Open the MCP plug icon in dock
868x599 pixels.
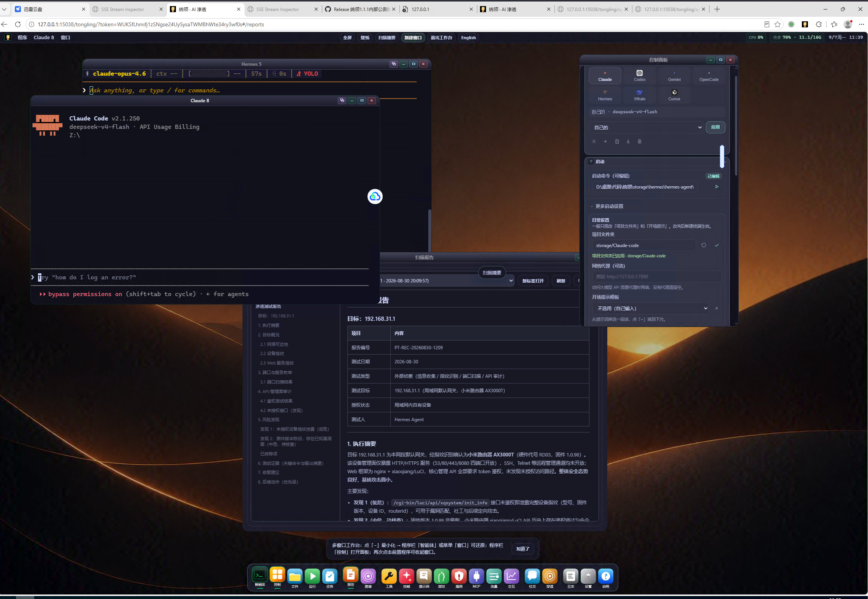pos(477,577)
